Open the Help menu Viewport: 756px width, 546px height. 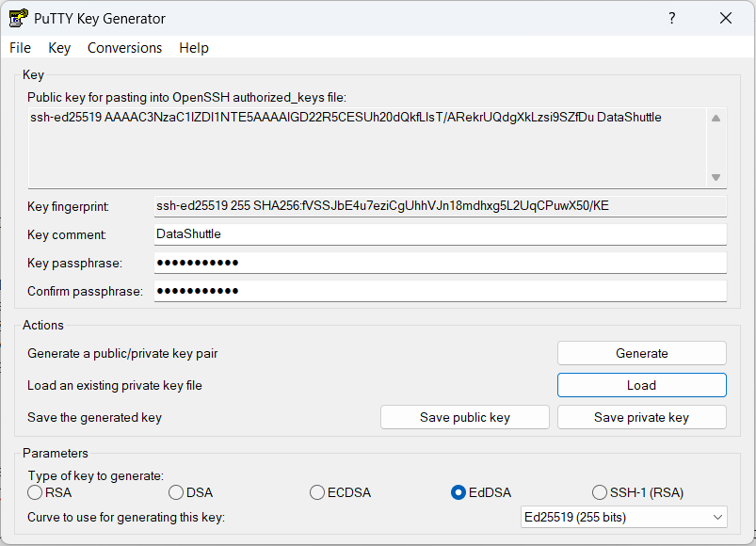(x=194, y=48)
